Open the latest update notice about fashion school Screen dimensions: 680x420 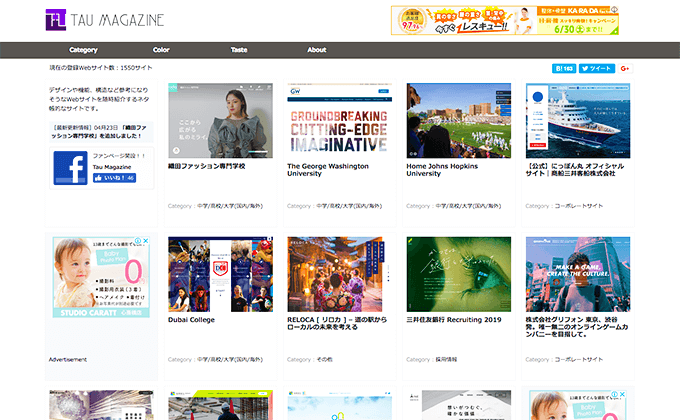pos(101,132)
